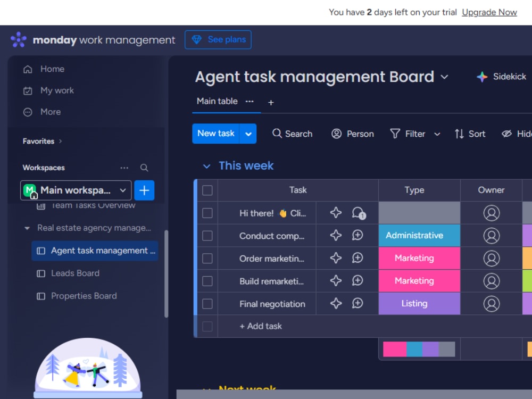
Task: Open conversation bubble on Hi there row
Action: 358,213
